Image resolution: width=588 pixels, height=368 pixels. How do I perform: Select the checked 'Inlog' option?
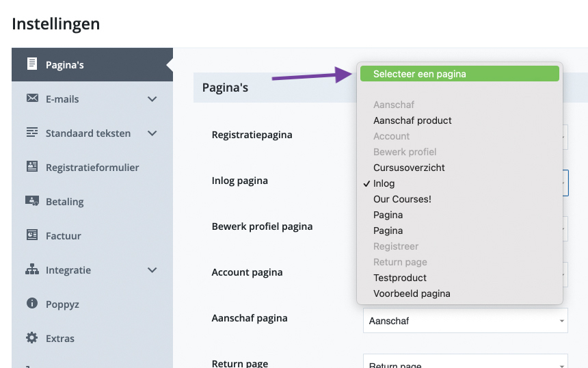click(384, 183)
